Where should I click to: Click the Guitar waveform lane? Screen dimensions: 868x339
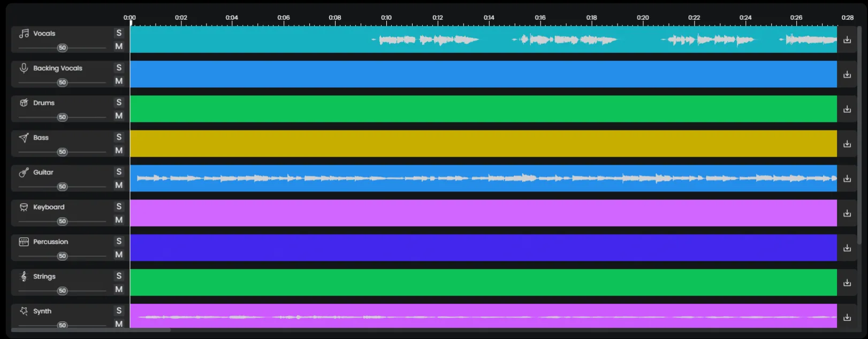tap(483, 178)
